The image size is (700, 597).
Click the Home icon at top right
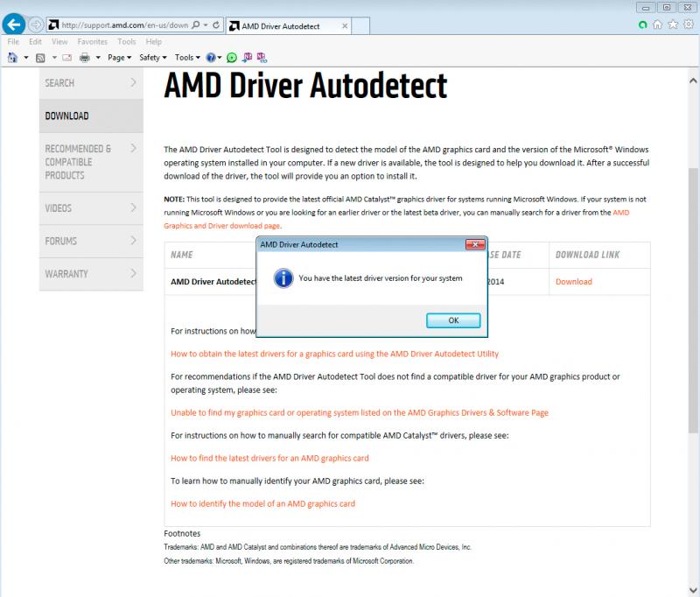658,25
